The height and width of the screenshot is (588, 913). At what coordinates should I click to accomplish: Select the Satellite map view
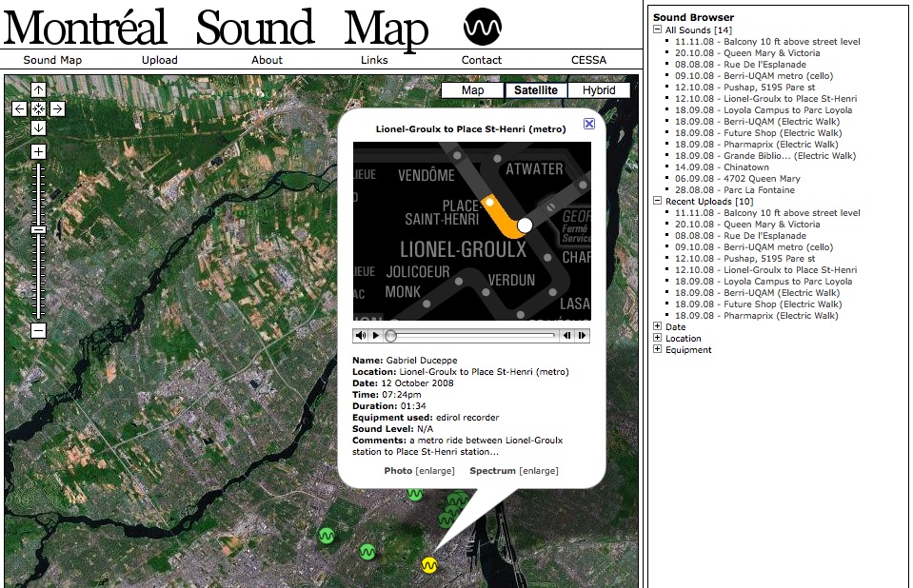535,90
